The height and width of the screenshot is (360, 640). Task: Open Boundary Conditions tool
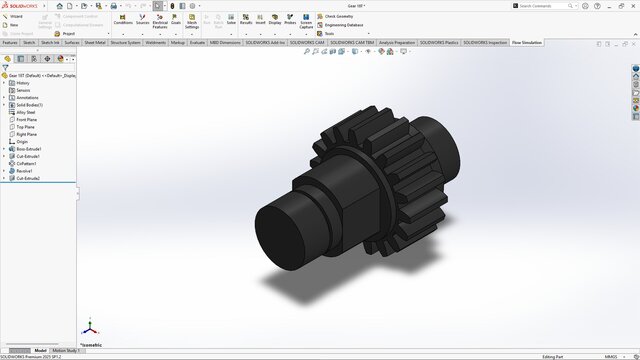123,20
